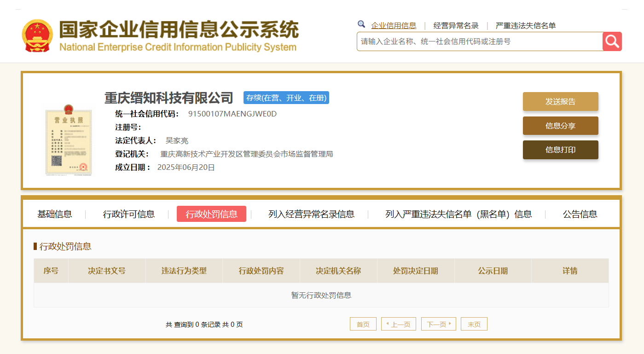Select the 经营异常名录 search category

456,26
